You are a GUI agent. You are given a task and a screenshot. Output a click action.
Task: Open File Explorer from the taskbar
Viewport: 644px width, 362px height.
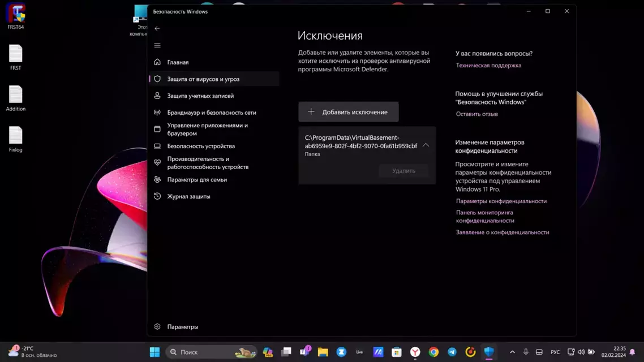pyautogui.click(x=323, y=352)
